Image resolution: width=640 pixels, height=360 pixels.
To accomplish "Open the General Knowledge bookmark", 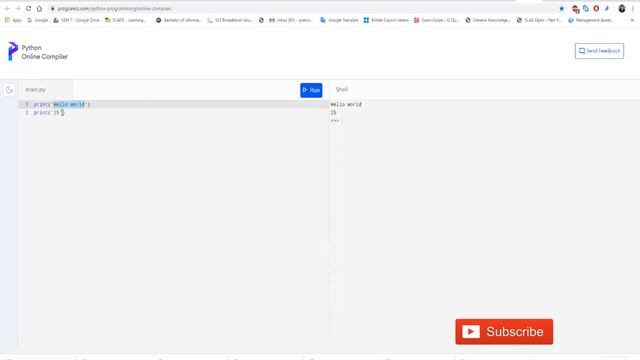I will pyautogui.click(x=488, y=20).
